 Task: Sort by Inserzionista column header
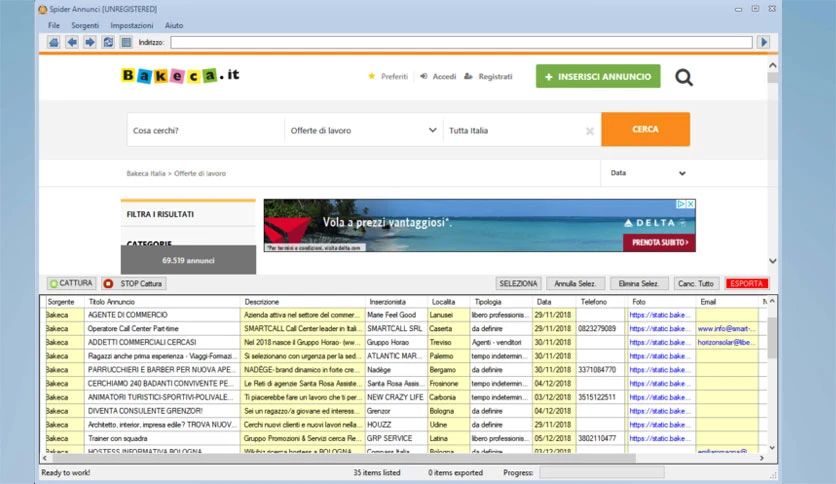click(x=396, y=302)
